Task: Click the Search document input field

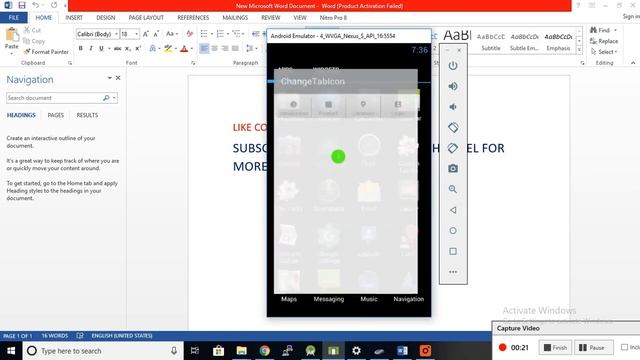Action: click(x=54, y=98)
